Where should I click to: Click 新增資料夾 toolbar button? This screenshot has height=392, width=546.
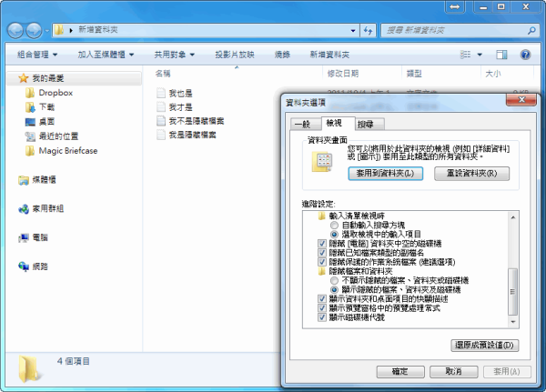pos(329,55)
